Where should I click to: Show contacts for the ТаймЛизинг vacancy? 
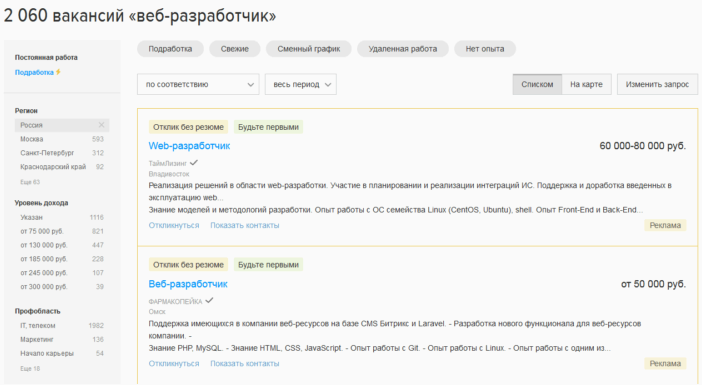pos(245,225)
